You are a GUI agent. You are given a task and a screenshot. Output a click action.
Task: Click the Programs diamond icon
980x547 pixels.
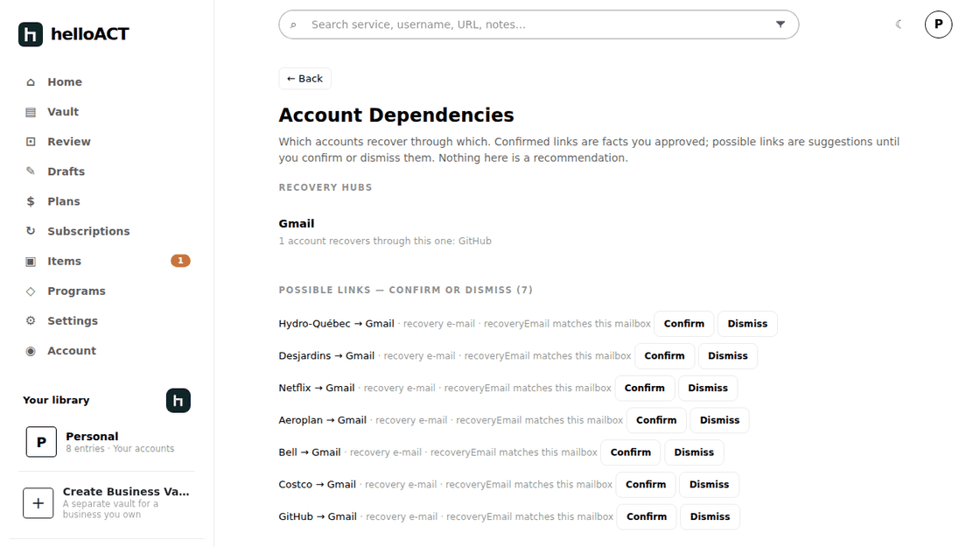31,291
